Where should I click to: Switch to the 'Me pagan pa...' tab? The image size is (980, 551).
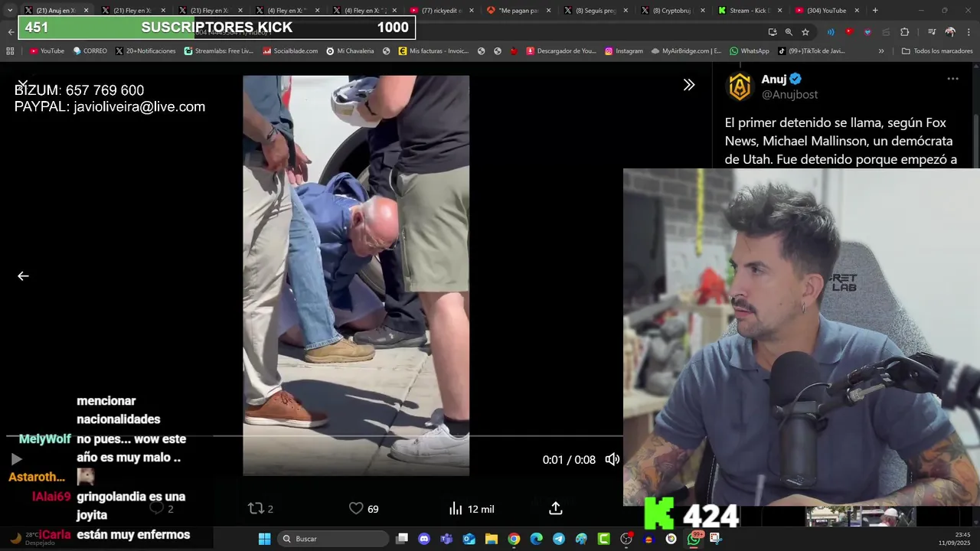point(518,11)
